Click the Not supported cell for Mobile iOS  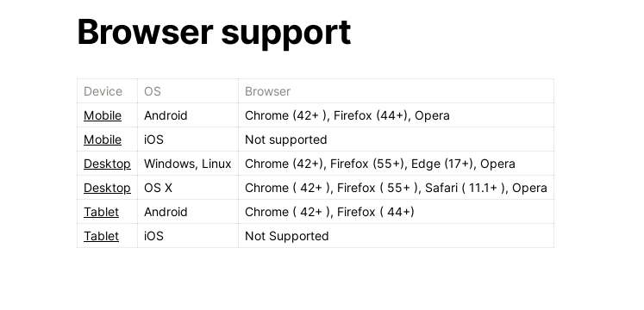coord(396,139)
